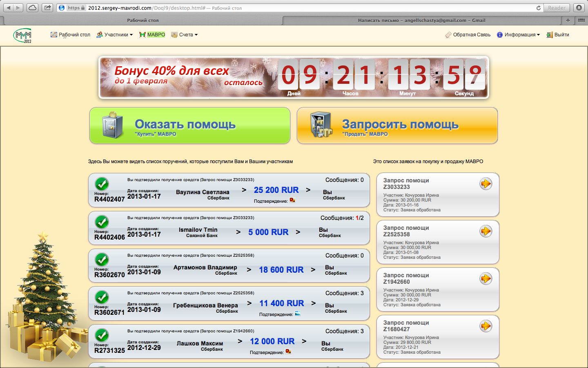The image size is (588, 368).
Task: Click the Запрос помощи Z3033233 card title
Action: coord(406,184)
